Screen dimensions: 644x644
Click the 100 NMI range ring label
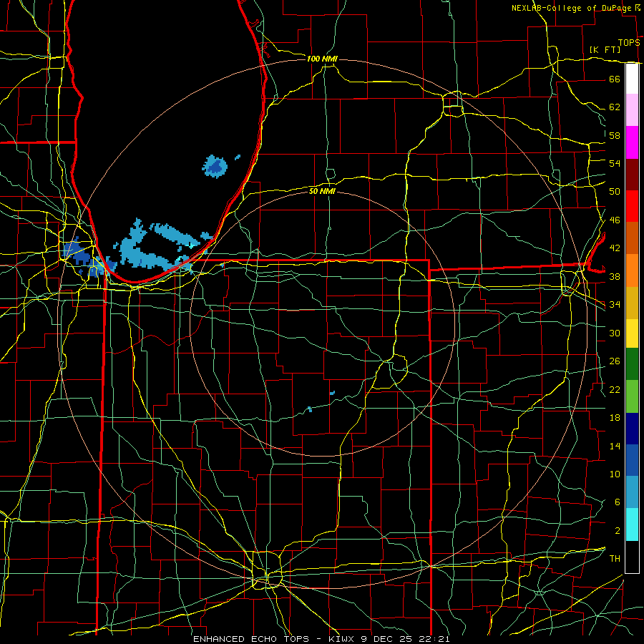click(x=322, y=59)
